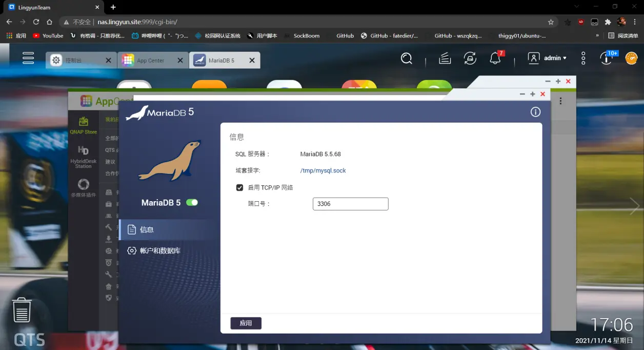This screenshot has height=350, width=644.
Task: Click the 应用 apply button
Action: 246,323
